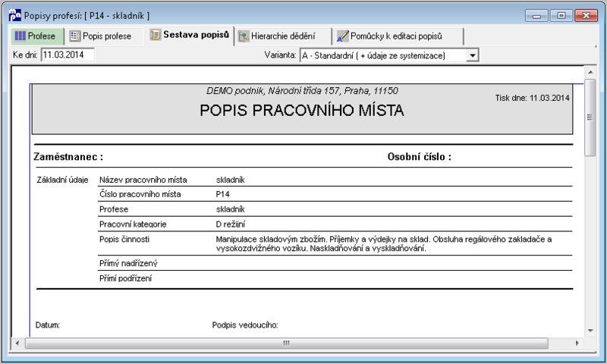607x364 pixels.
Task: Click the Ke dni date field
Action: pos(68,55)
